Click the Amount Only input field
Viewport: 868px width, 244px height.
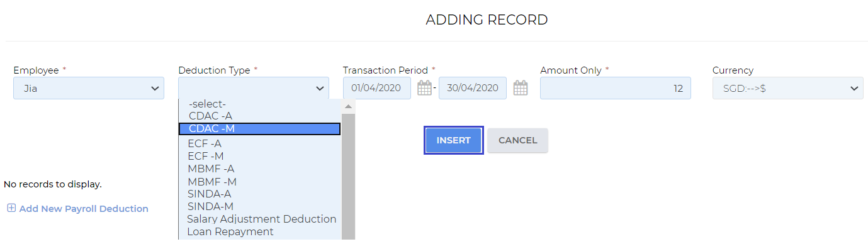(616, 88)
